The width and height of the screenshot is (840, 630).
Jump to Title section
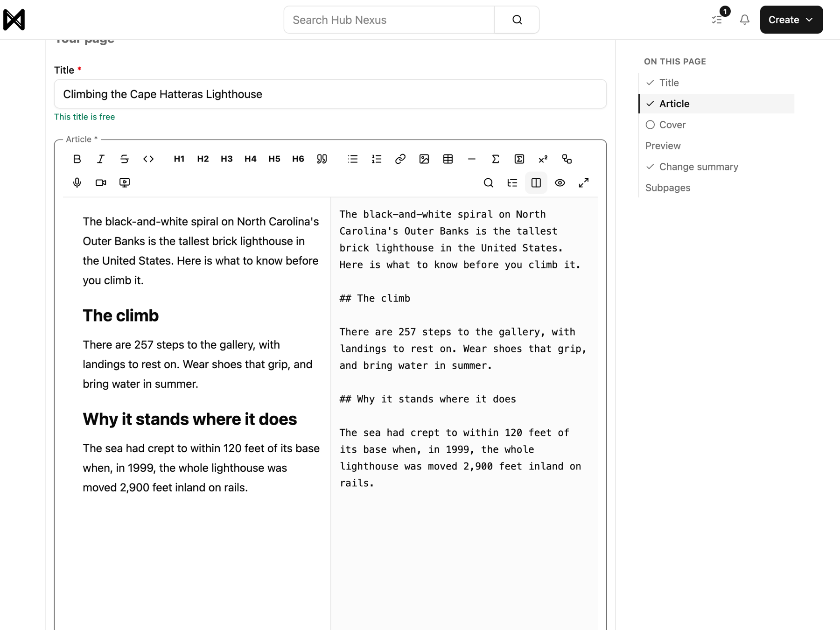point(716,83)
